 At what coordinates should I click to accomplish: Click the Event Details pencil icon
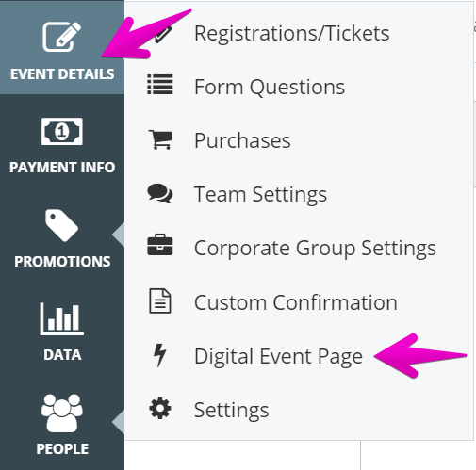[x=62, y=37]
